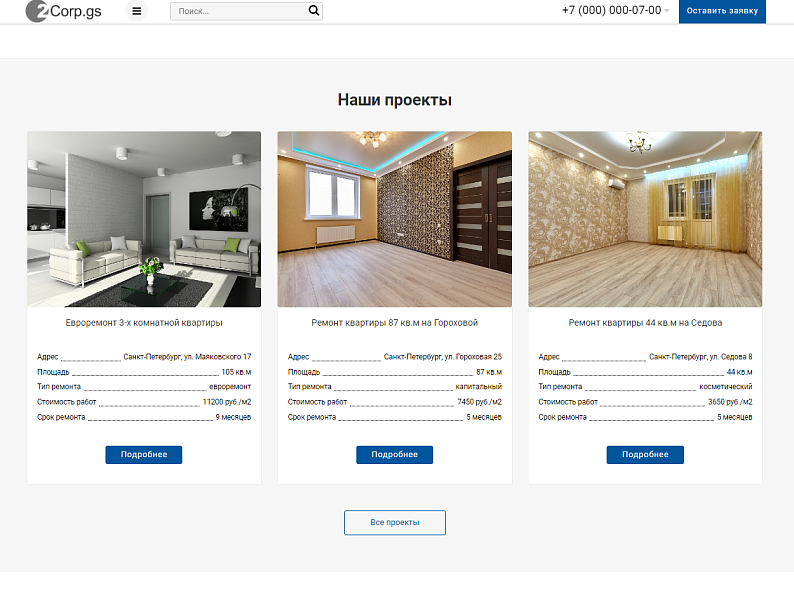Image resolution: width=794 pixels, height=600 pixels.
Task: Click Подробнее under the Седова project
Action: (645, 455)
